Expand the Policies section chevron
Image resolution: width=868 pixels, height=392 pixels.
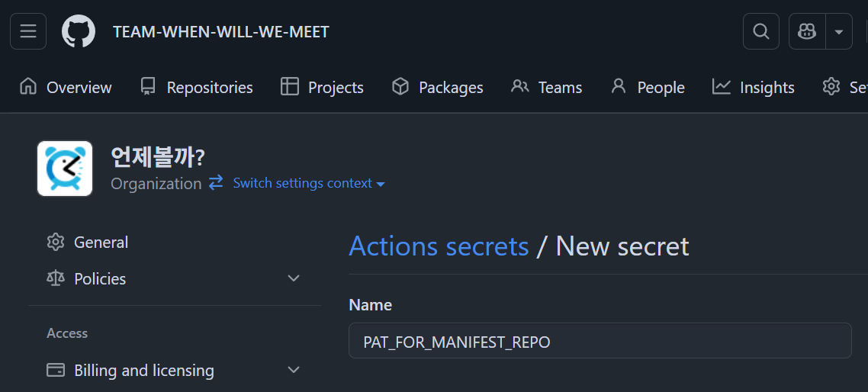click(x=294, y=279)
